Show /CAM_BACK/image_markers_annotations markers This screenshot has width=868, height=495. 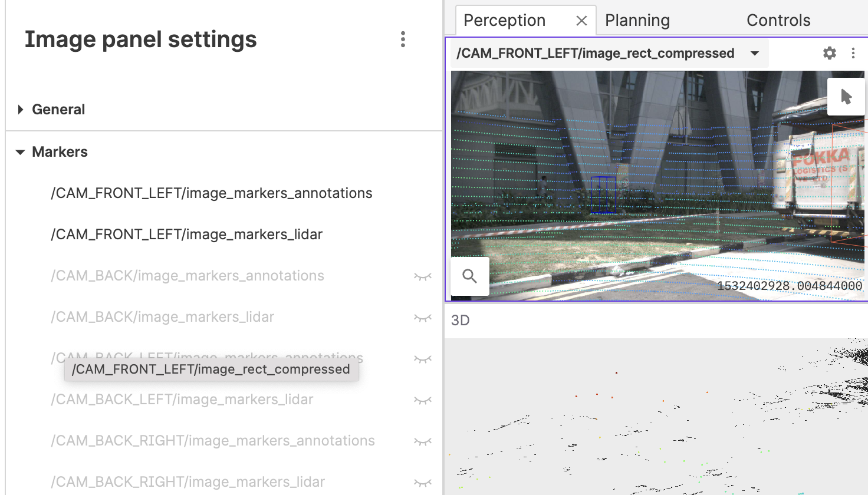pyautogui.click(x=422, y=275)
